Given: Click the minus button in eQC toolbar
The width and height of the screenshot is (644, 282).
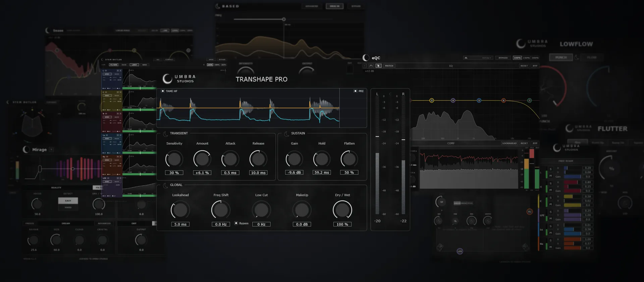Looking at the screenshot, I should click(365, 66).
